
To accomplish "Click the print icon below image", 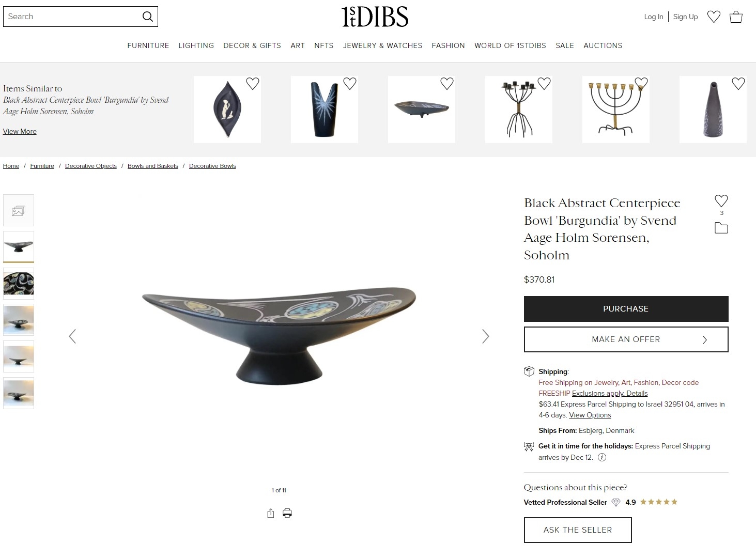I will 287,513.
